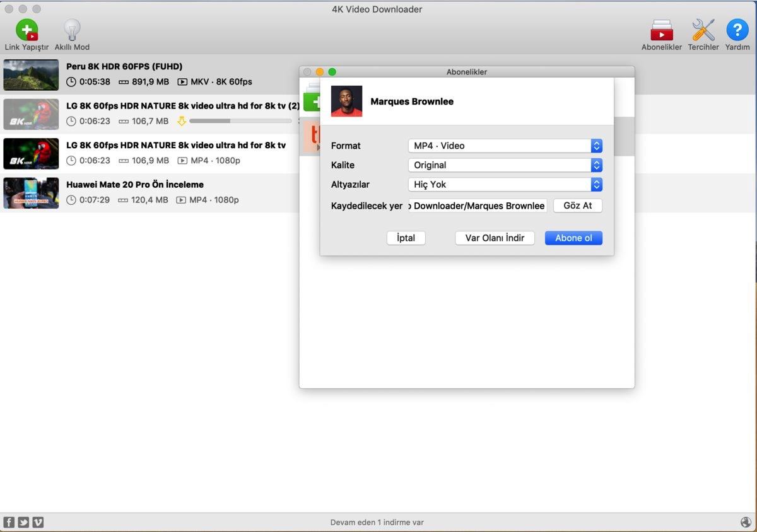Image resolution: width=757 pixels, height=532 pixels.
Task: Click the yellow download arrow icon
Action: pos(182,121)
